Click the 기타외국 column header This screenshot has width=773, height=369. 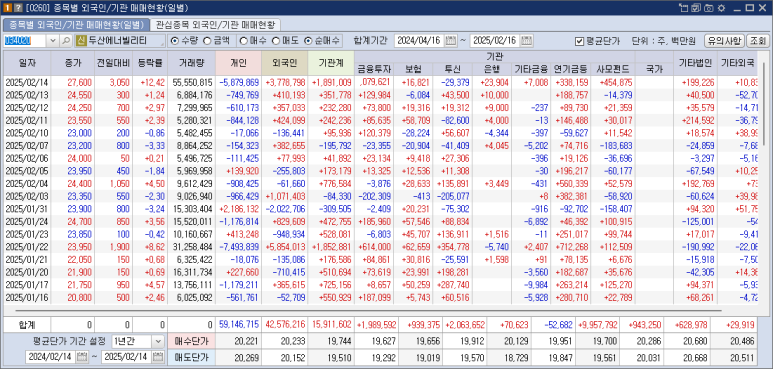click(738, 63)
